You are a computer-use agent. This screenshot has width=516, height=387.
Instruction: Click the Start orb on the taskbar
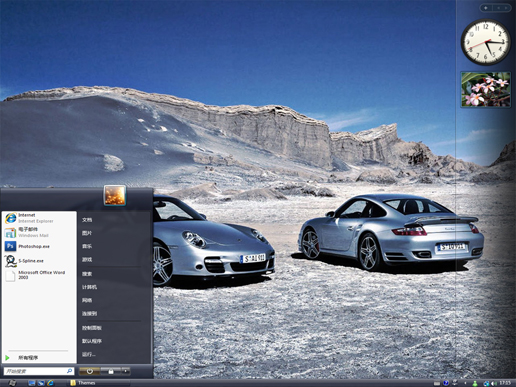[12, 383]
